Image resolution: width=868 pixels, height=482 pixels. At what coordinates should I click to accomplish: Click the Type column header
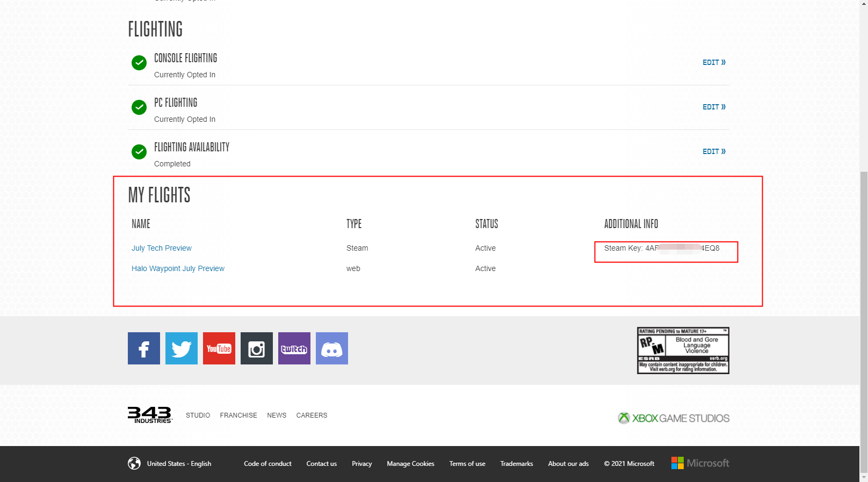tap(354, 224)
